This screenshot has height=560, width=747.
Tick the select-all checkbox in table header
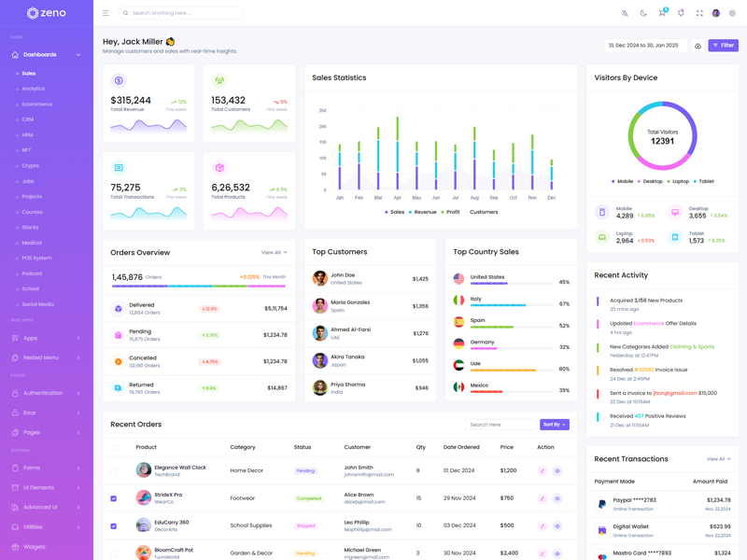point(115,447)
